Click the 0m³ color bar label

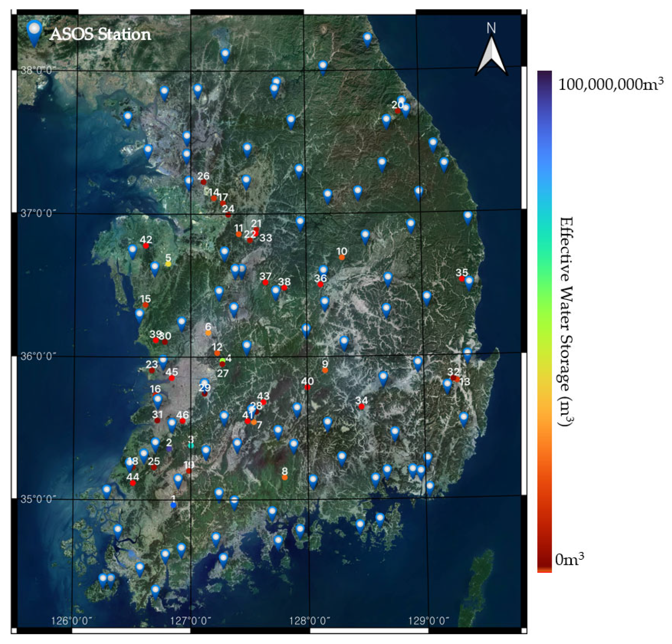pyautogui.click(x=569, y=559)
